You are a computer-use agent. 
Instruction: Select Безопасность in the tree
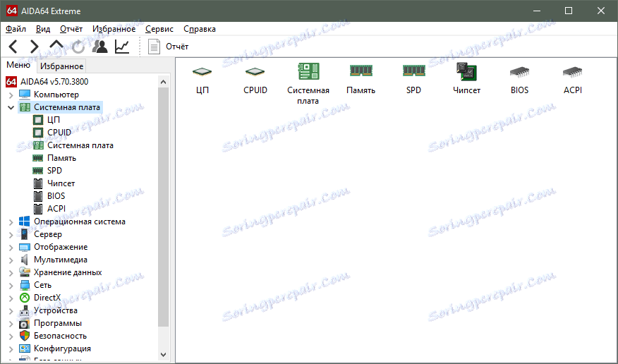(60, 335)
